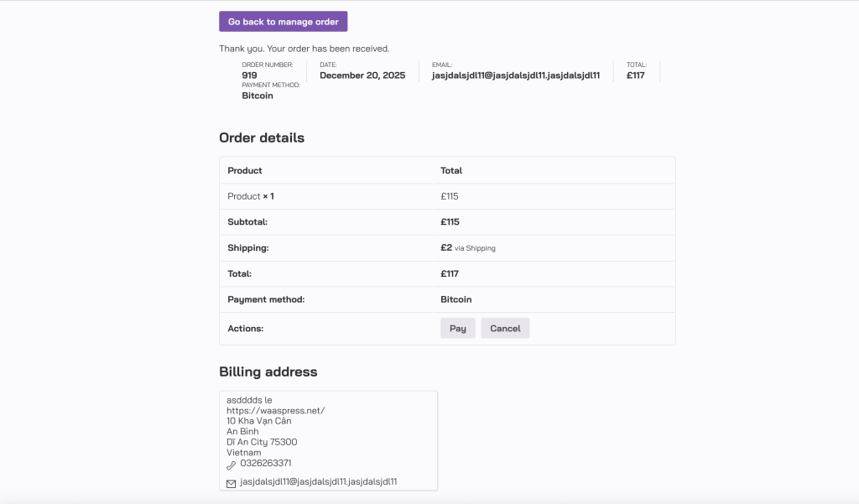Click the Order details heading
This screenshot has width=859, height=504.
click(262, 138)
